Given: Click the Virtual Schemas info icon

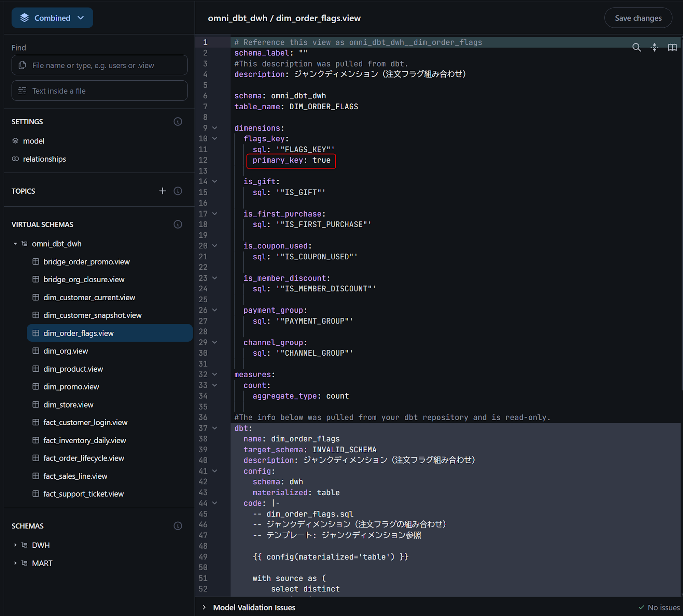Looking at the screenshot, I should (x=178, y=224).
